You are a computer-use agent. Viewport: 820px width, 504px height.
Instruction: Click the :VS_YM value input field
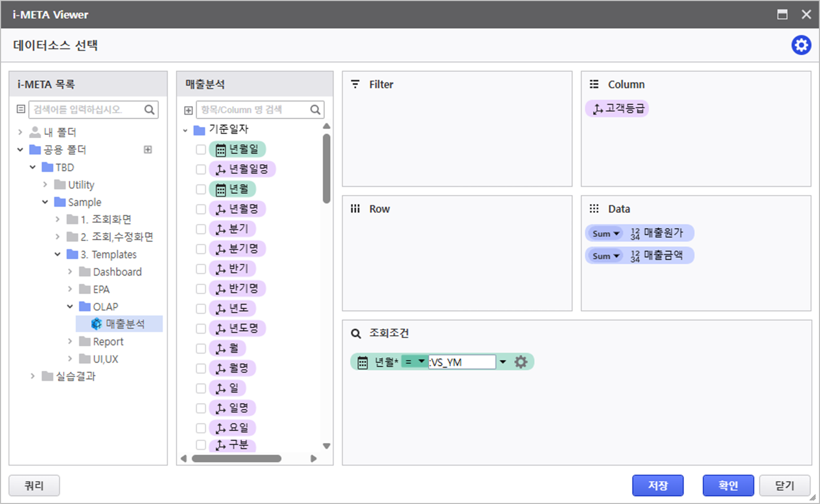click(x=462, y=362)
